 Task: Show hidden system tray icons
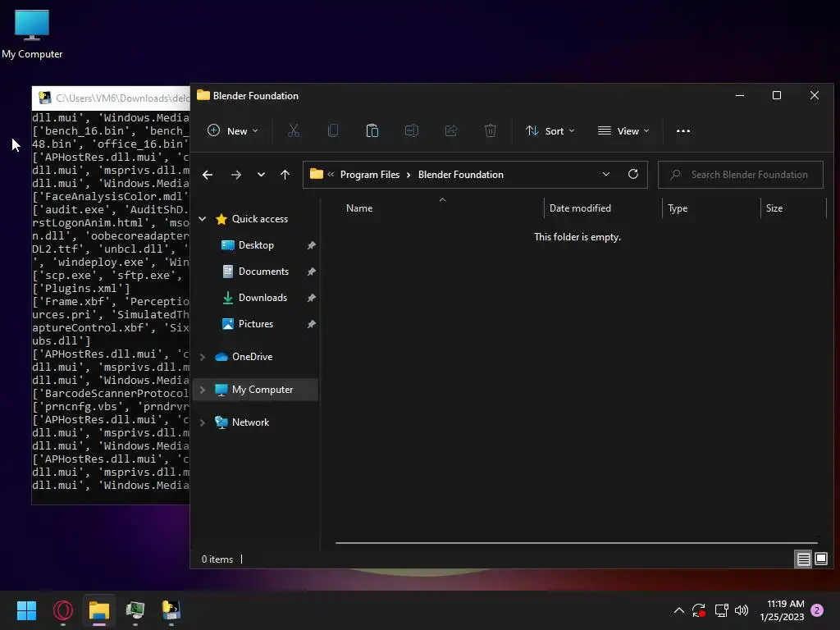tap(678, 610)
